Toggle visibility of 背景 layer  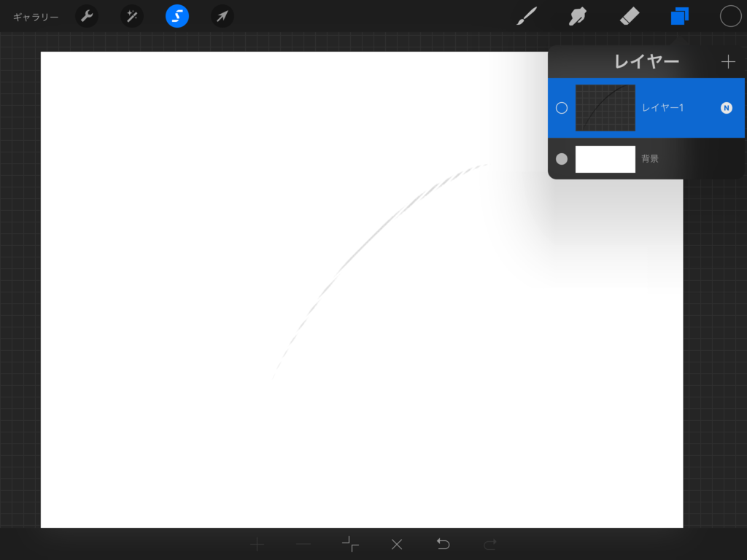pyautogui.click(x=562, y=158)
